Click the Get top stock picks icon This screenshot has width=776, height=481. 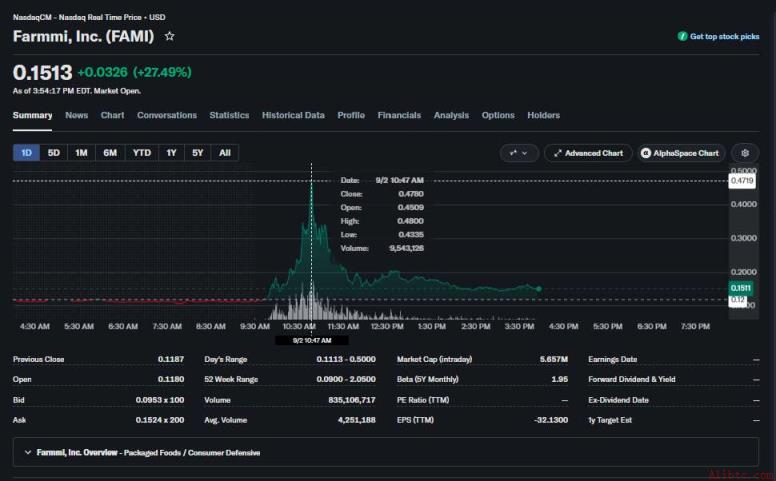click(x=682, y=36)
